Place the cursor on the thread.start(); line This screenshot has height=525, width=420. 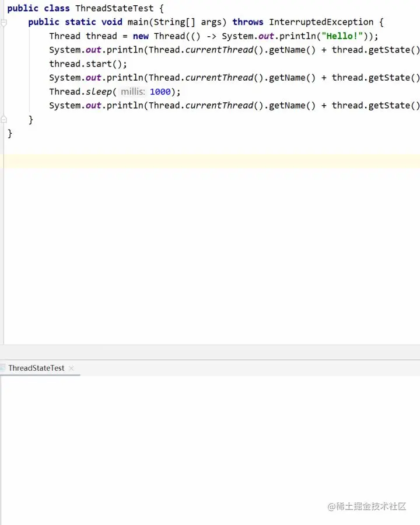(88, 64)
